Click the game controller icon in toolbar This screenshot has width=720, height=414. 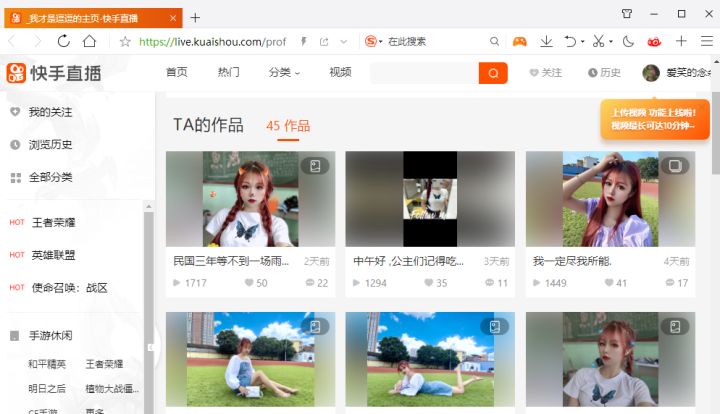click(520, 41)
